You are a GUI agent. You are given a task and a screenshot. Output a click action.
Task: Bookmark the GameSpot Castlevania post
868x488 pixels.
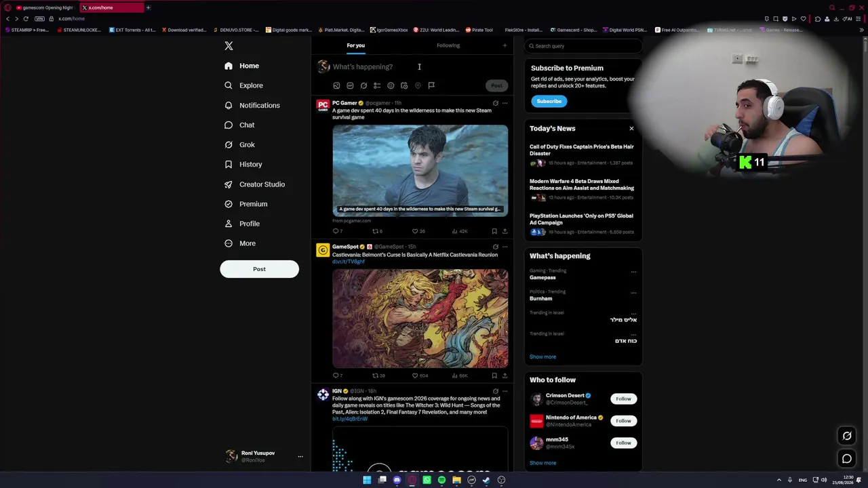(494, 375)
